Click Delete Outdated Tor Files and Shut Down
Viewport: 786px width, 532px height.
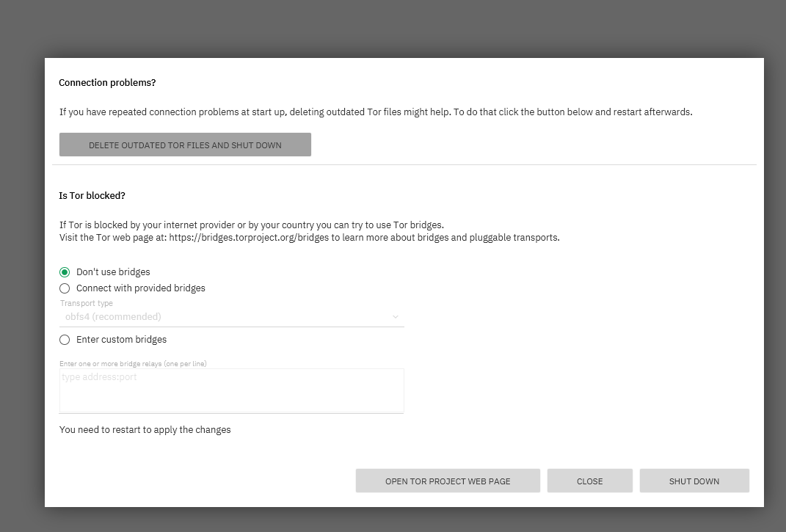185,145
